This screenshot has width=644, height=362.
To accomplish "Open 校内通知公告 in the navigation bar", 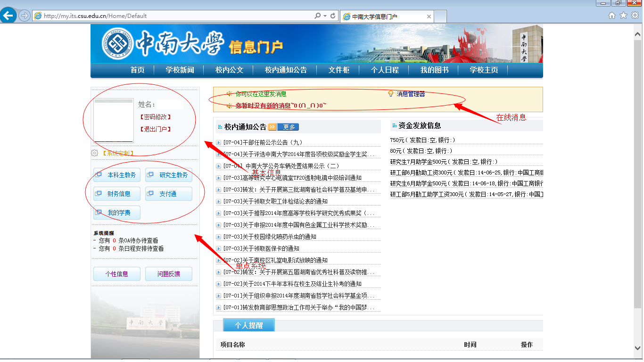I will 286,70.
